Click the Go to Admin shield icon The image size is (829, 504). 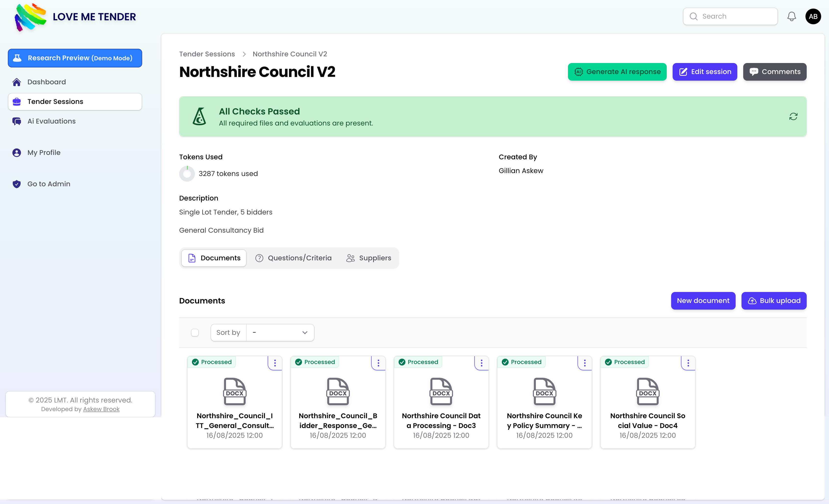coord(16,184)
